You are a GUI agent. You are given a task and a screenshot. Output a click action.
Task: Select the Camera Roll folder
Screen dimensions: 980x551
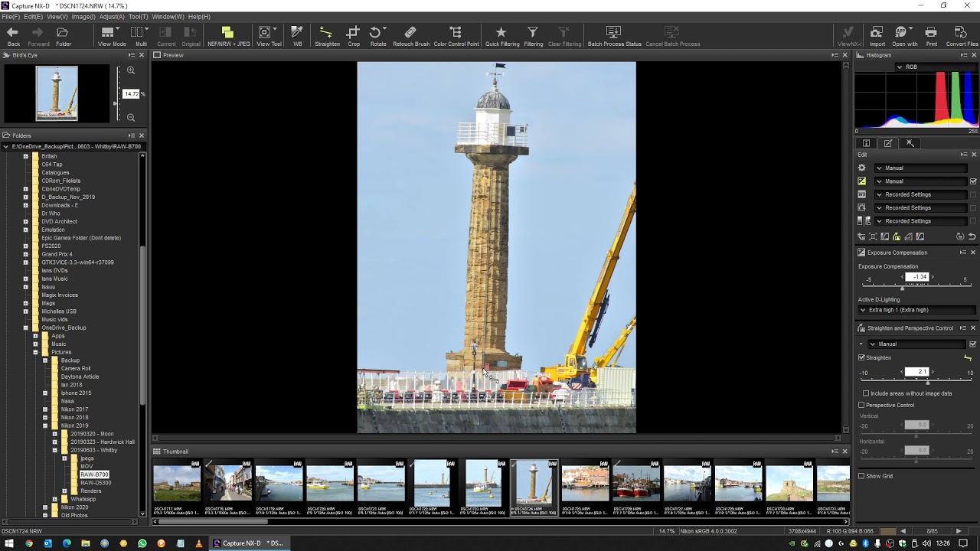[76, 369]
